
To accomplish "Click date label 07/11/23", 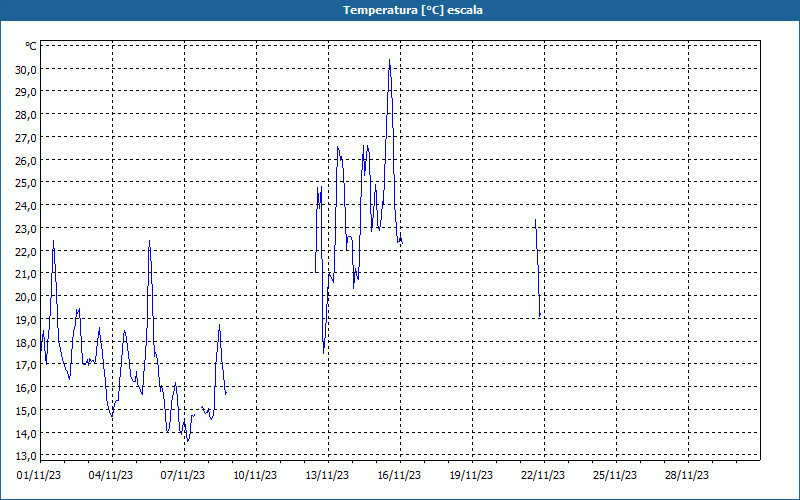I will coord(183,475).
